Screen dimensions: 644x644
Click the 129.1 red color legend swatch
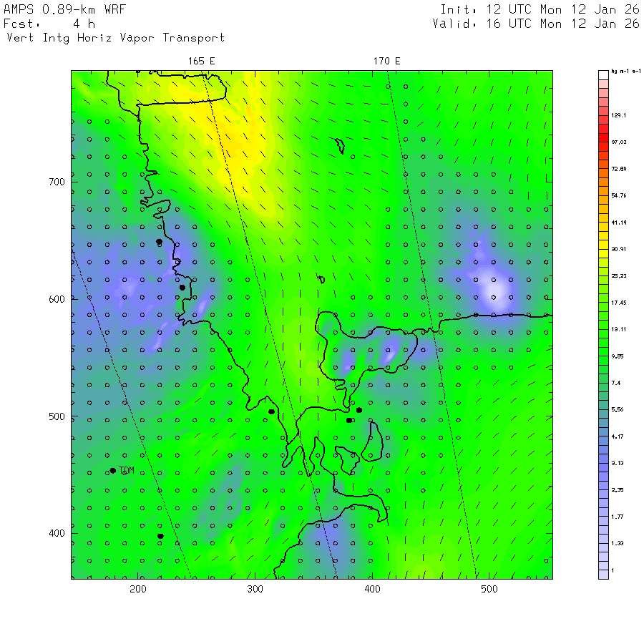(x=604, y=115)
